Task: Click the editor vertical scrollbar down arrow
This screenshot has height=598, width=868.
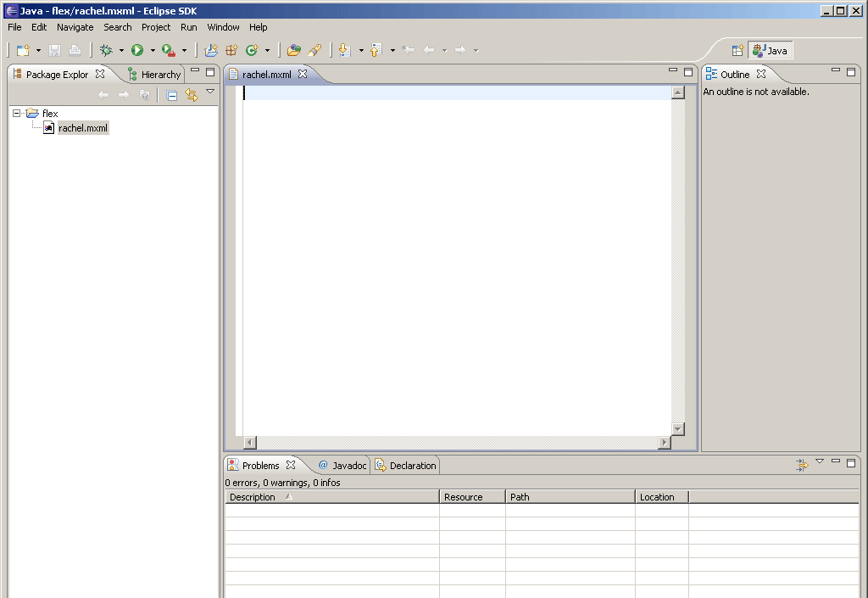Action: coord(677,429)
